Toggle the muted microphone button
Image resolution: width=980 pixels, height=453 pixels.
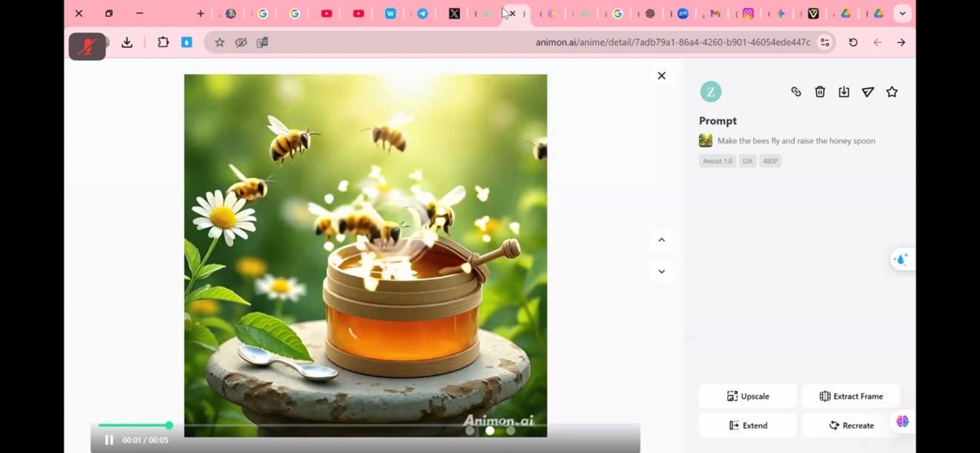87,46
